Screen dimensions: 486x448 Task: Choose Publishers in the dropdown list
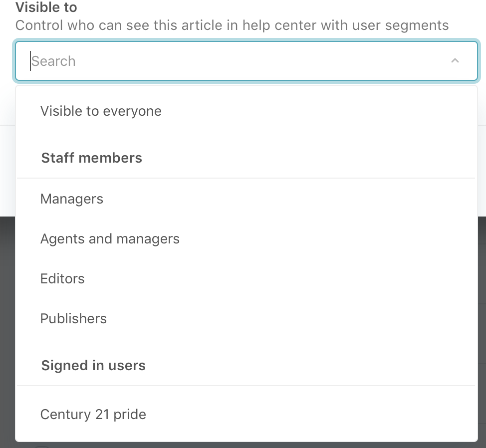(x=73, y=319)
